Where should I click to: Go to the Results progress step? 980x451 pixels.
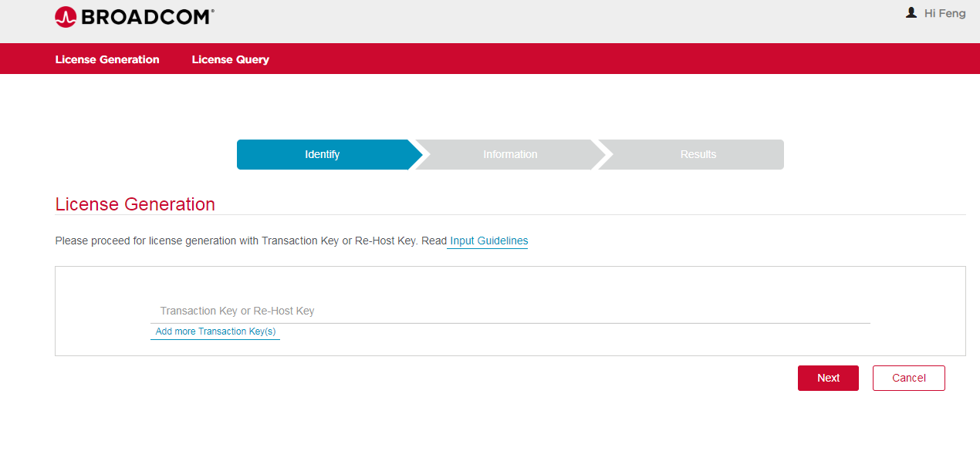coord(698,154)
